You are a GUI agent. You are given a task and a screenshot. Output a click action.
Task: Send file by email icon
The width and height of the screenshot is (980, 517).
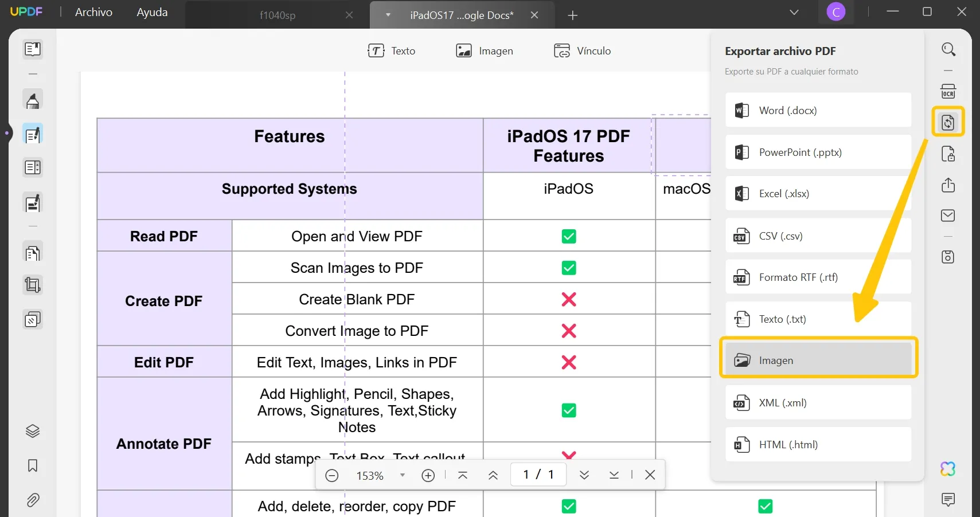click(x=948, y=216)
